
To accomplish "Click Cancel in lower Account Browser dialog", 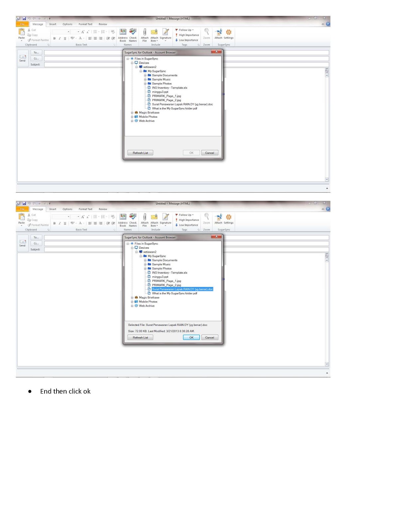I will (x=209, y=337).
